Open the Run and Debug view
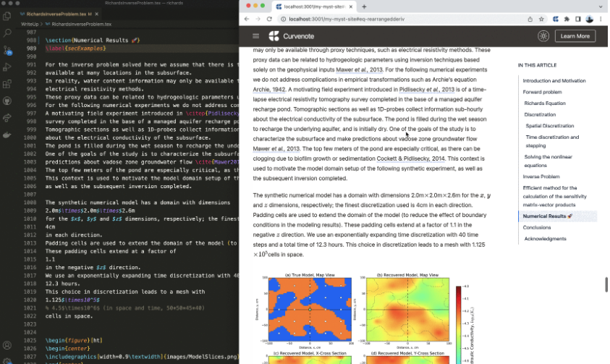The image size is (610, 364). click(7, 67)
